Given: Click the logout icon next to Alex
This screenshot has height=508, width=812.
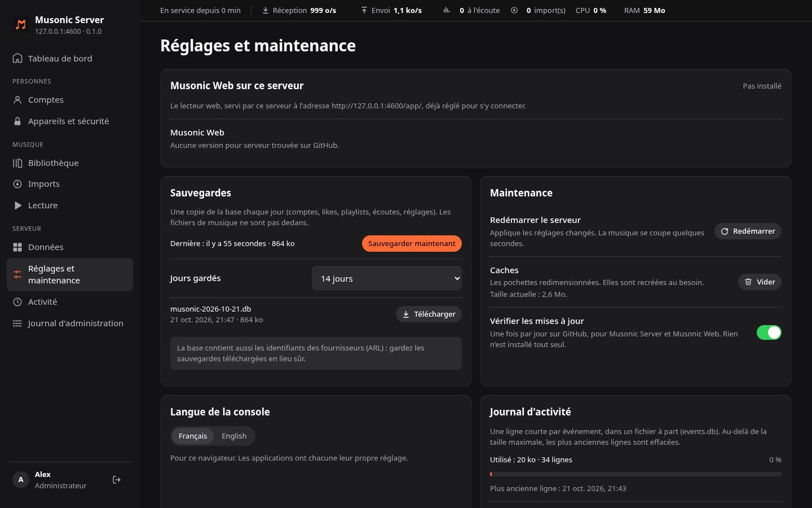Looking at the screenshot, I should click(x=117, y=480).
